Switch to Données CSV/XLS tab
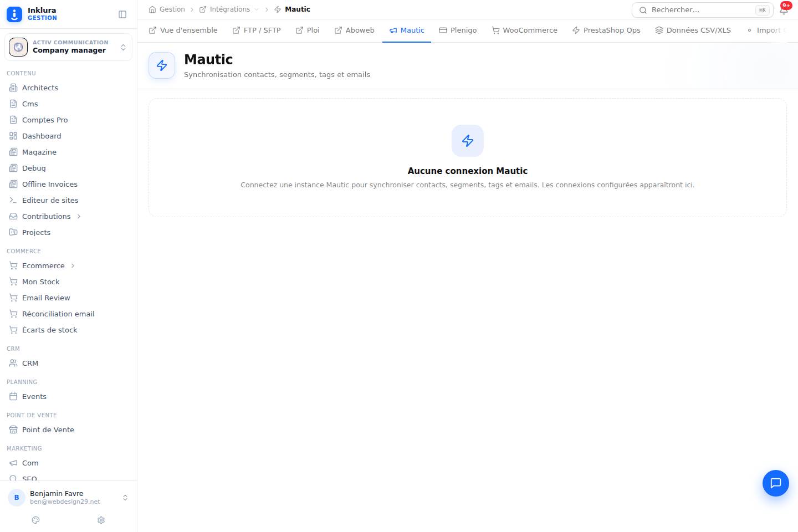798x532 pixels. pos(693,30)
